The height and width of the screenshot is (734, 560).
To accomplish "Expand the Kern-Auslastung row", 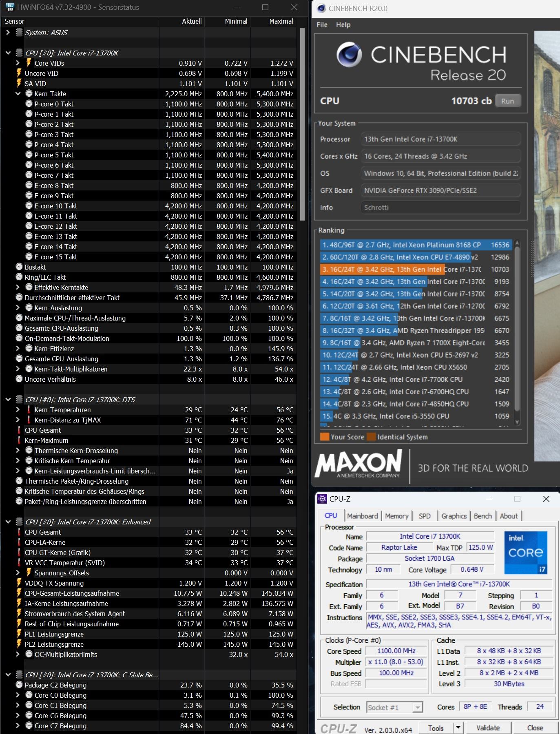I will point(18,308).
